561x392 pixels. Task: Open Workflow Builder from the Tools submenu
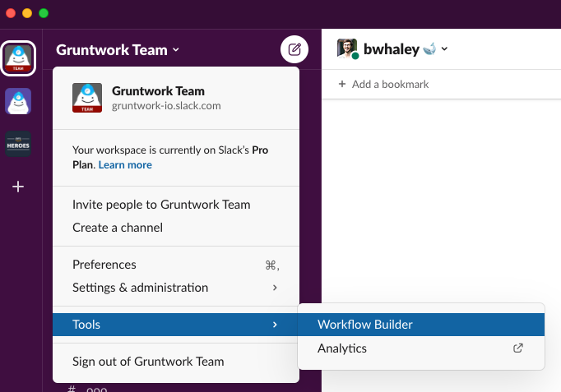pyautogui.click(x=365, y=325)
